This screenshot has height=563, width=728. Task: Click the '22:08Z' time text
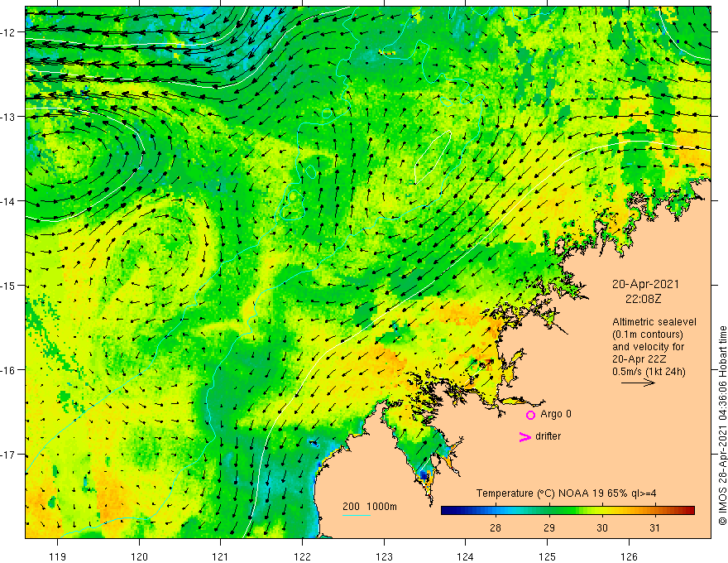tap(643, 299)
